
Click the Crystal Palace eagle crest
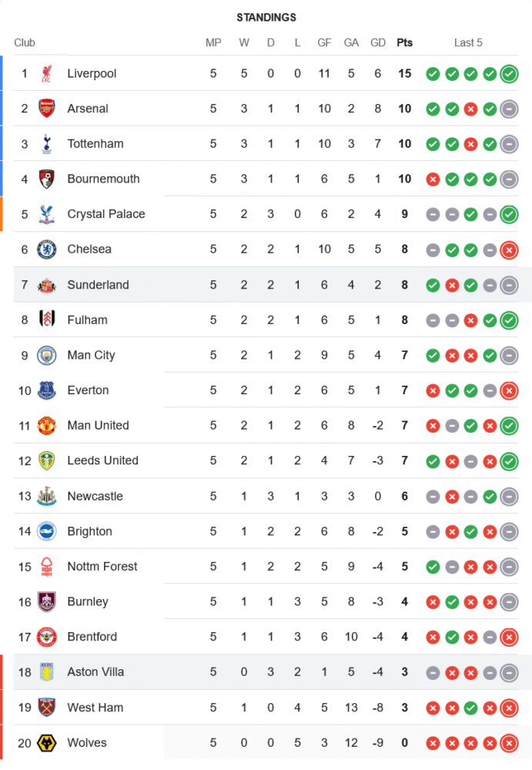pyautogui.click(x=47, y=214)
